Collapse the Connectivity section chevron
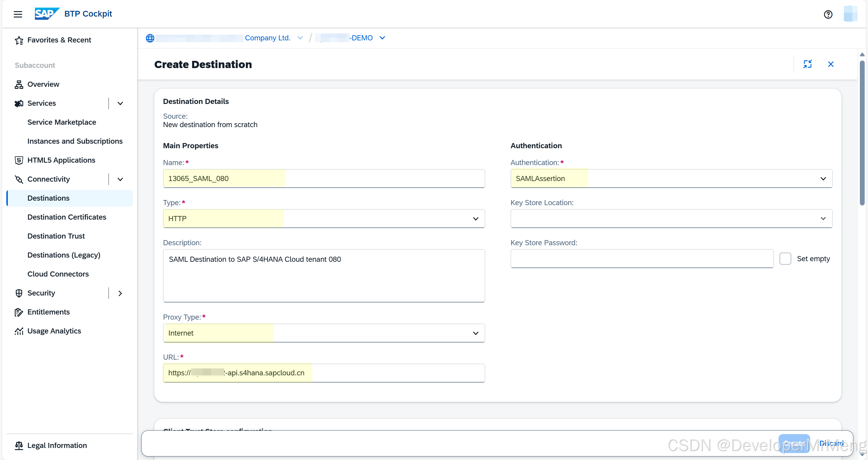868x460 pixels. point(120,179)
